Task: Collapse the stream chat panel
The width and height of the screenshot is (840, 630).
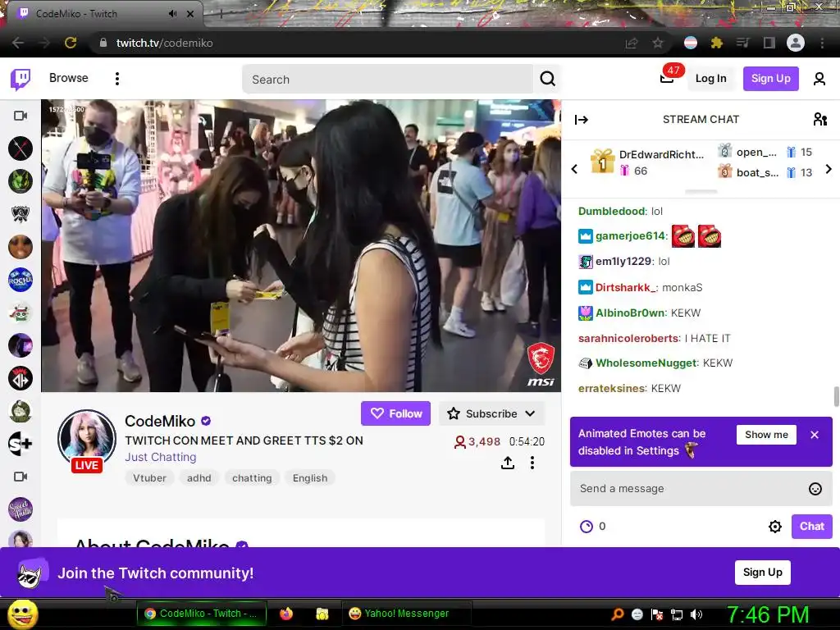Action: point(582,120)
